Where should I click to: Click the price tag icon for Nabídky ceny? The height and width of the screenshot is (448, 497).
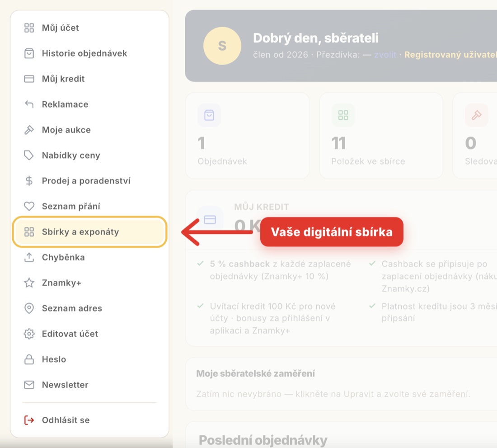point(29,156)
